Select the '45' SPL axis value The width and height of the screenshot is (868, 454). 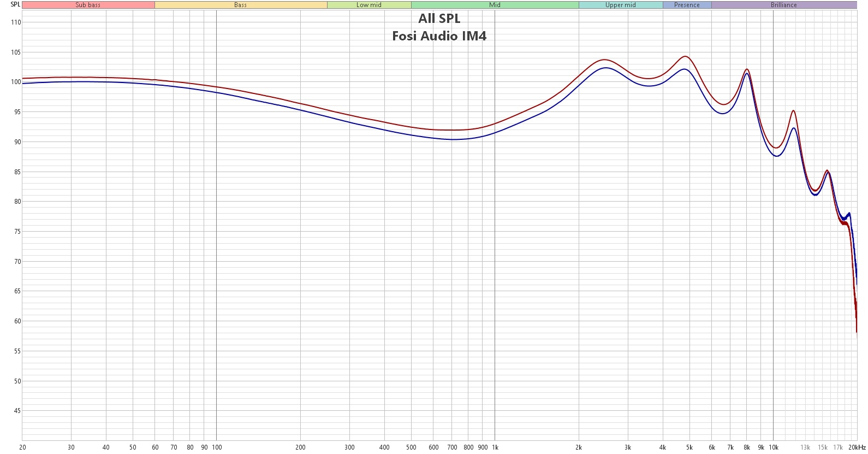point(17,411)
